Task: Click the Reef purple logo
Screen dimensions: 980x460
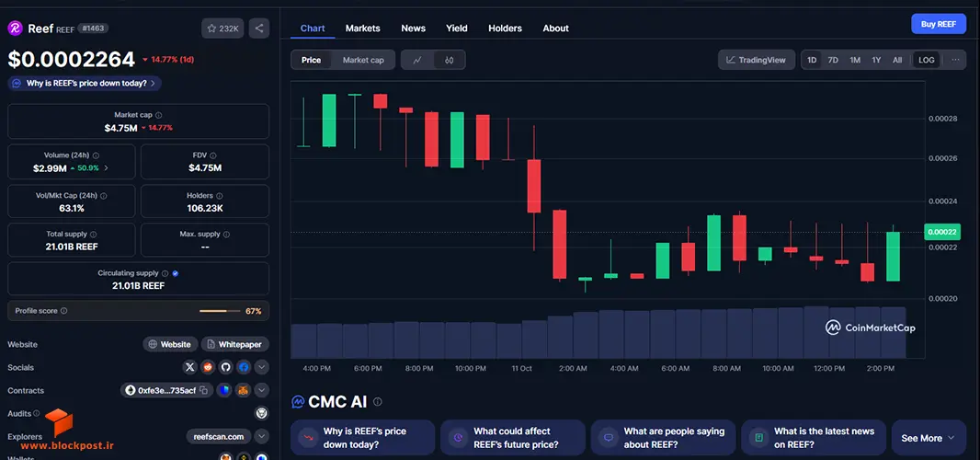Action: pyautogui.click(x=15, y=29)
